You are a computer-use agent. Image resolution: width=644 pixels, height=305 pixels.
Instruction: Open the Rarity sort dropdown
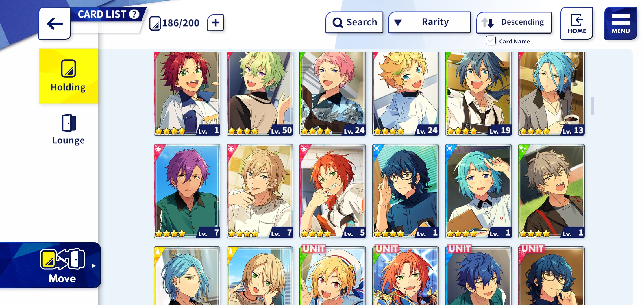[429, 22]
